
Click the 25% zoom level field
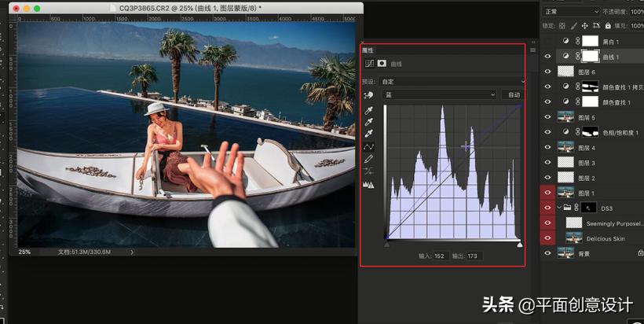[24, 252]
